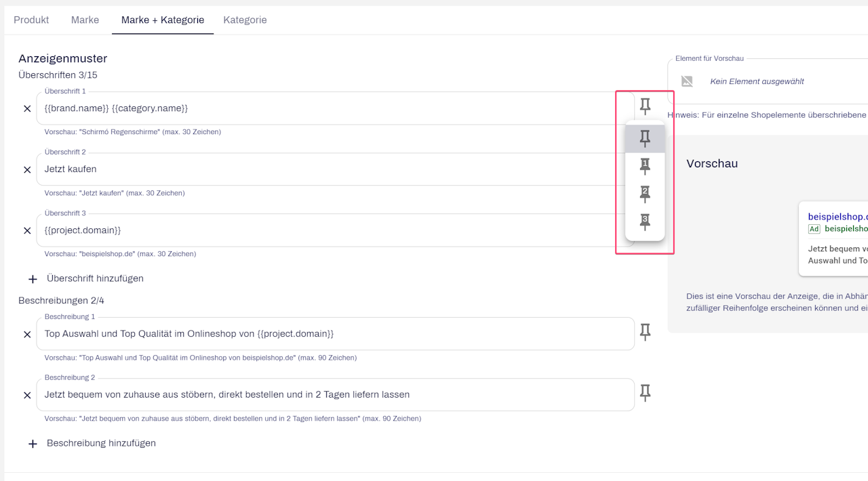This screenshot has height=481, width=868.
Task: Open pin options for Beschreibung 1
Action: pyautogui.click(x=645, y=332)
